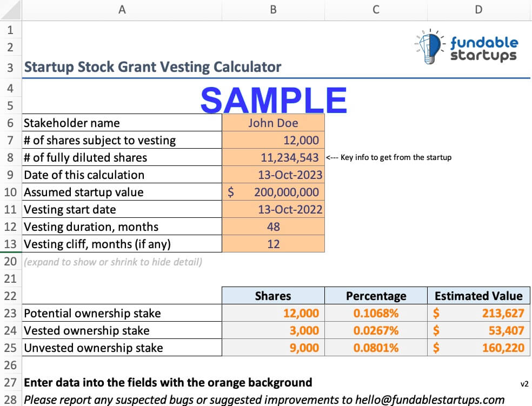This screenshot has width=532, height=406.
Task: Click the select-all corner above row 1
Action: coord(10,9)
